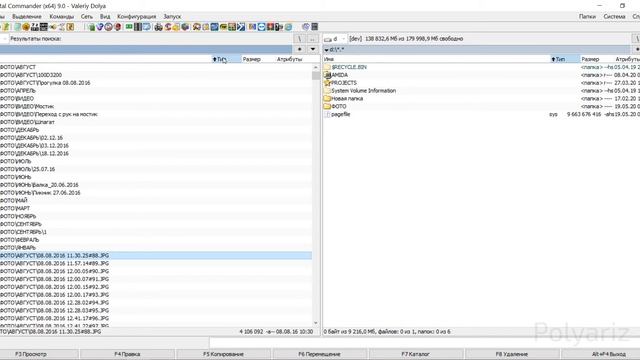Open the Запуск menu
The height and width of the screenshot is (360, 640).
(x=172, y=16)
